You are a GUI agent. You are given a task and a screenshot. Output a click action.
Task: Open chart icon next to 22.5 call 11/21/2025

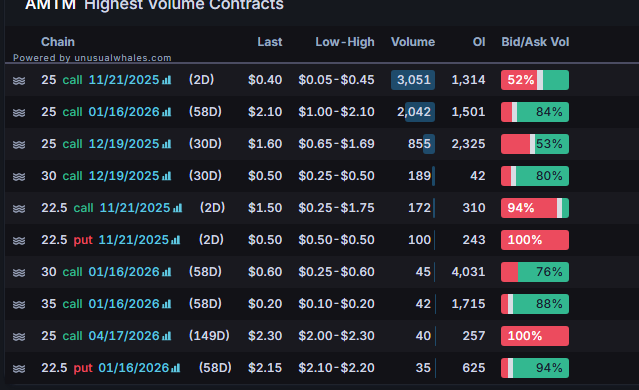click(177, 208)
